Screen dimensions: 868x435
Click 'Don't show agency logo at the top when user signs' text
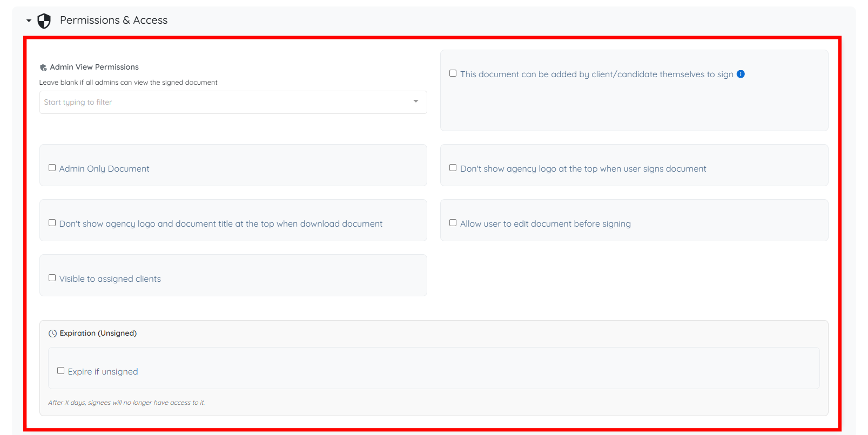583,168
